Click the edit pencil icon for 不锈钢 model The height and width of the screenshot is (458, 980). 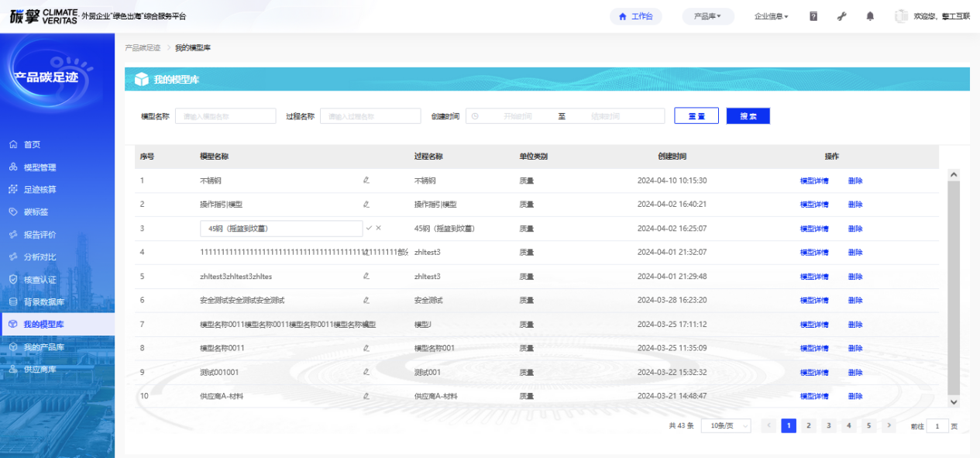click(366, 181)
